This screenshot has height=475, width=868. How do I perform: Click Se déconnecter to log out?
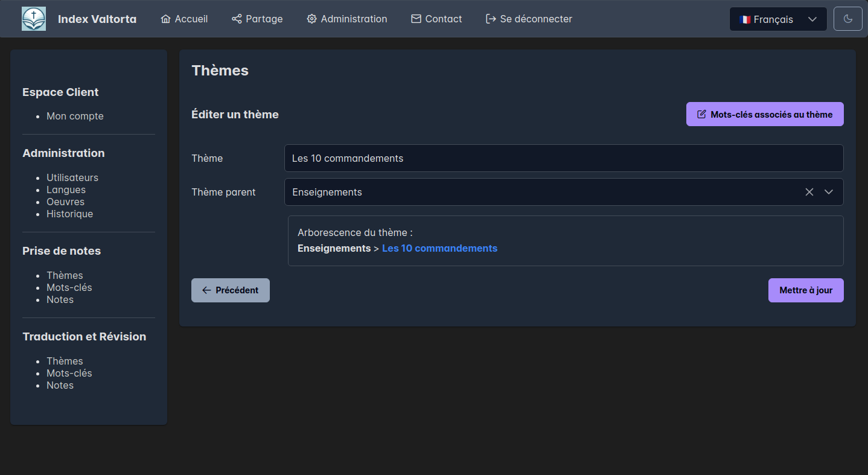[x=529, y=19]
